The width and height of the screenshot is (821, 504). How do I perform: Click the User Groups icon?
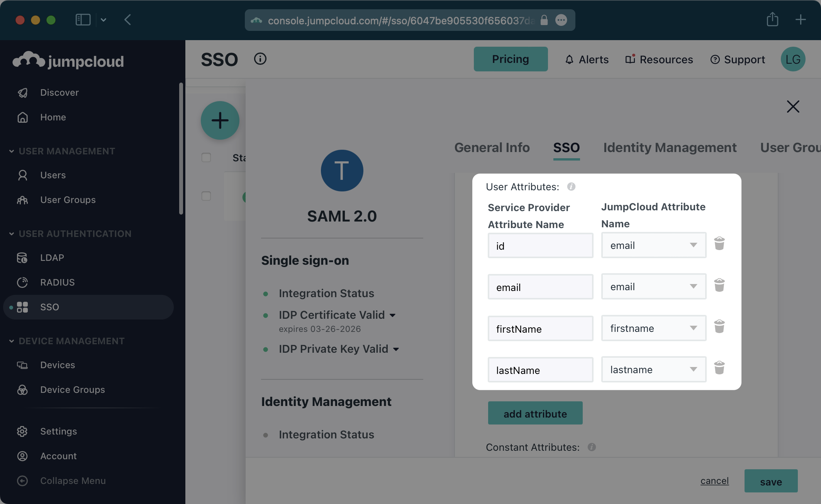pos(22,199)
